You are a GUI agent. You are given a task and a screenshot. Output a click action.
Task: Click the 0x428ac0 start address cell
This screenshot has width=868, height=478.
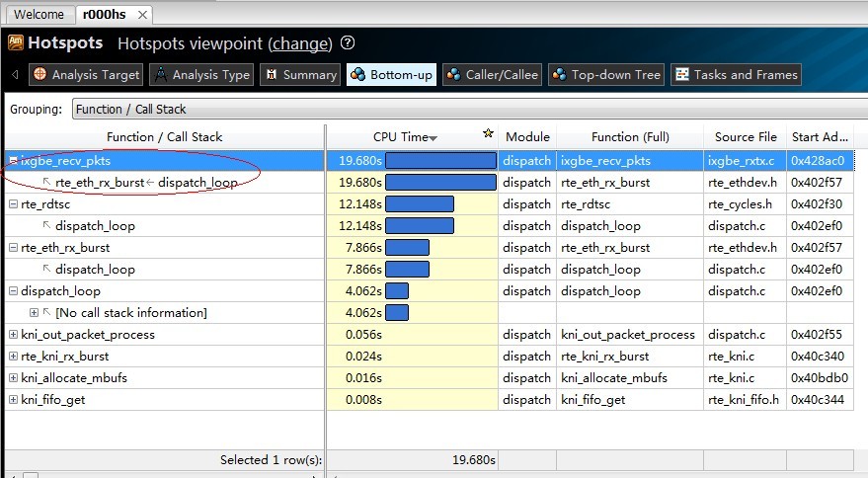coord(820,161)
